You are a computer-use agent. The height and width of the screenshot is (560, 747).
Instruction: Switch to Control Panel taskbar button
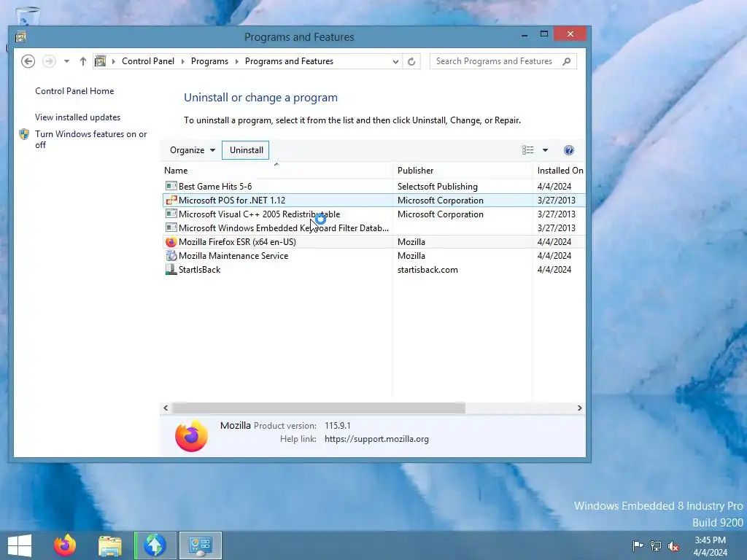[200, 545]
